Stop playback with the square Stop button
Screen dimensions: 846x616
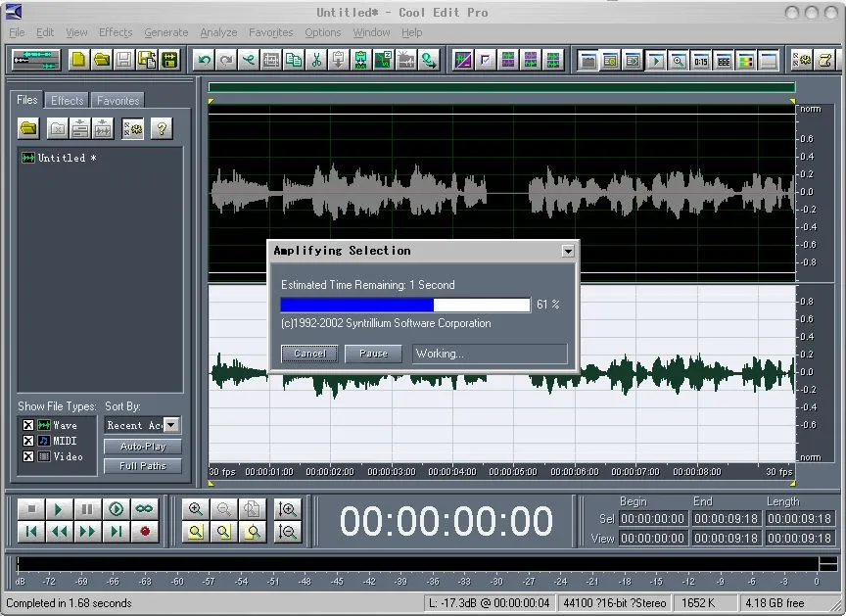tap(30, 508)
